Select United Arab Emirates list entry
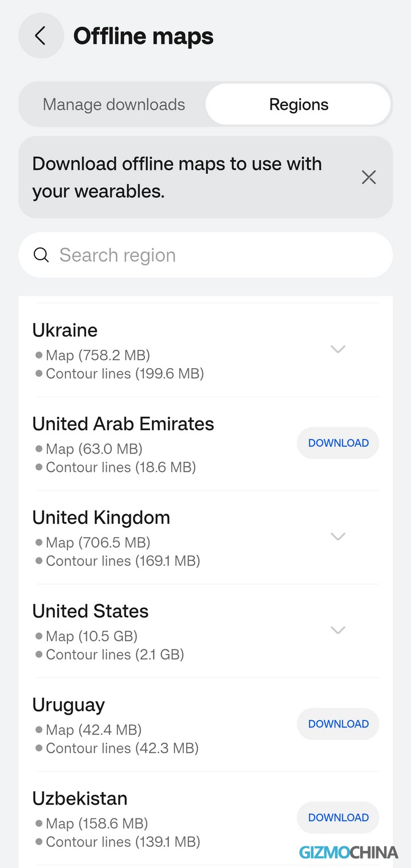Image resolution: width=411 pixels, height=868 pixels. point(123,424)
